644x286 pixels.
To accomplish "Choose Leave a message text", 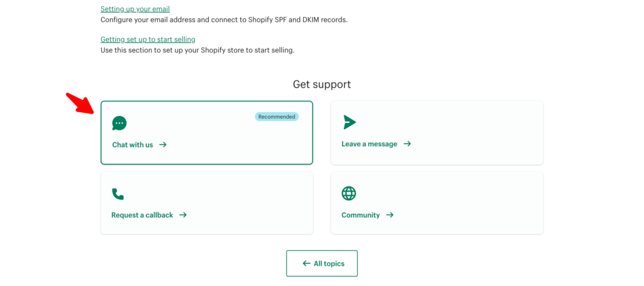I will click(369, 144).
